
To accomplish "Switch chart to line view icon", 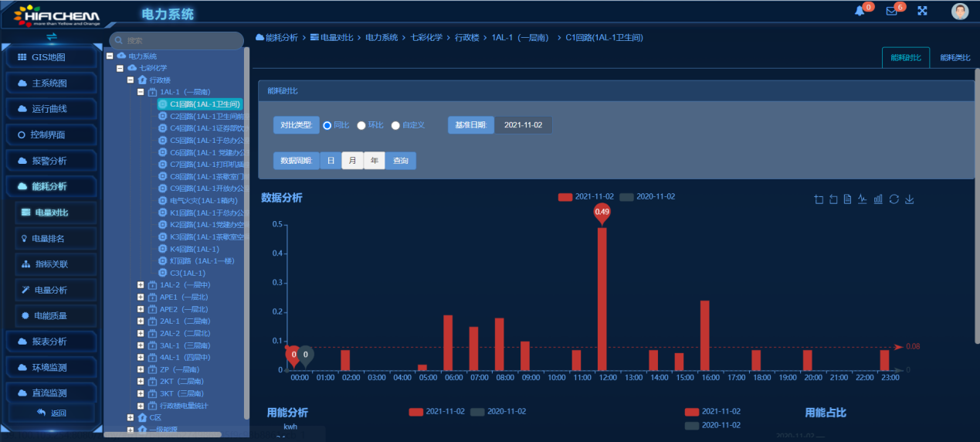I will click(863, 199).
